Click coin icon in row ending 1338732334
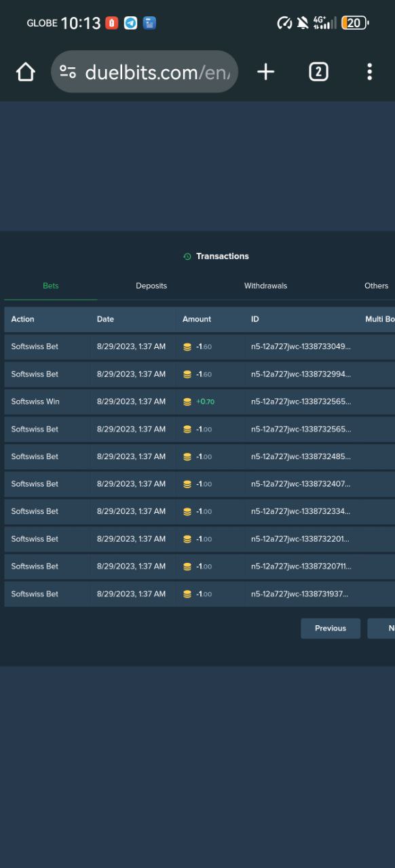395x868 pixels. [187, 512]
